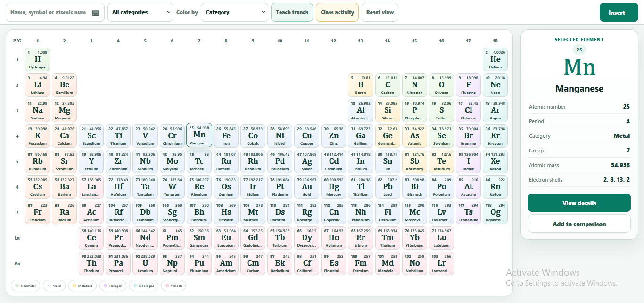Select the Gold element tile
The height and width of the screenshot is (303, 644).
(x=307, y=187)
